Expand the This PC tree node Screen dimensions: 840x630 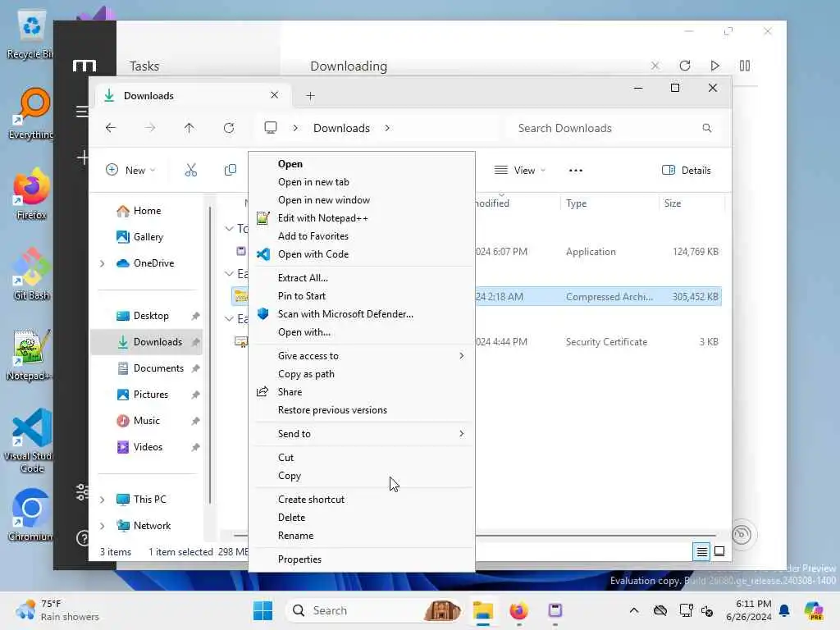coord(103,500)
